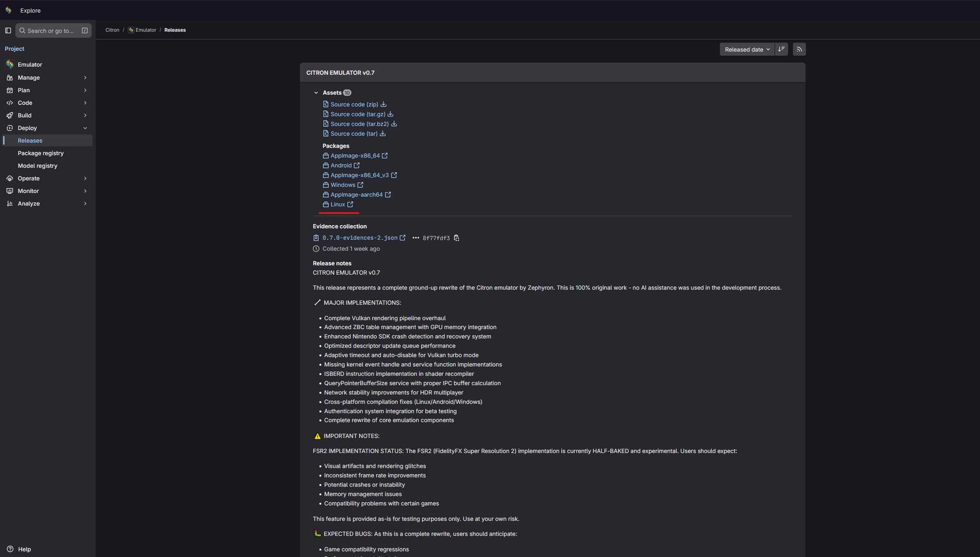Click the GitLab-style logo in top bar
980x557 pixels.
pos(8,10)
